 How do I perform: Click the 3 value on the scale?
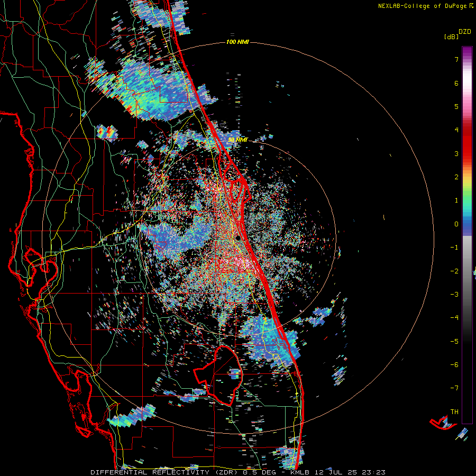pos(456,153)
